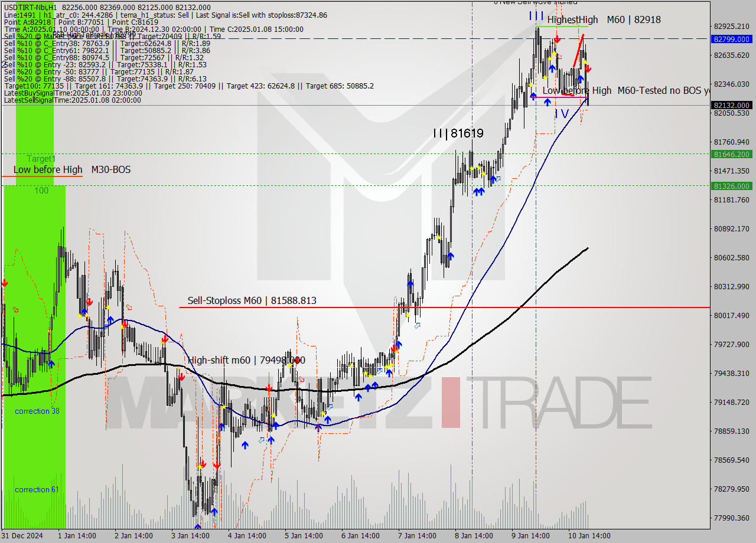Click the LatestSellSignalTime:2025.01.08 02:00:00 text
The width and height of the screenshot is (756, 543).
73,100
